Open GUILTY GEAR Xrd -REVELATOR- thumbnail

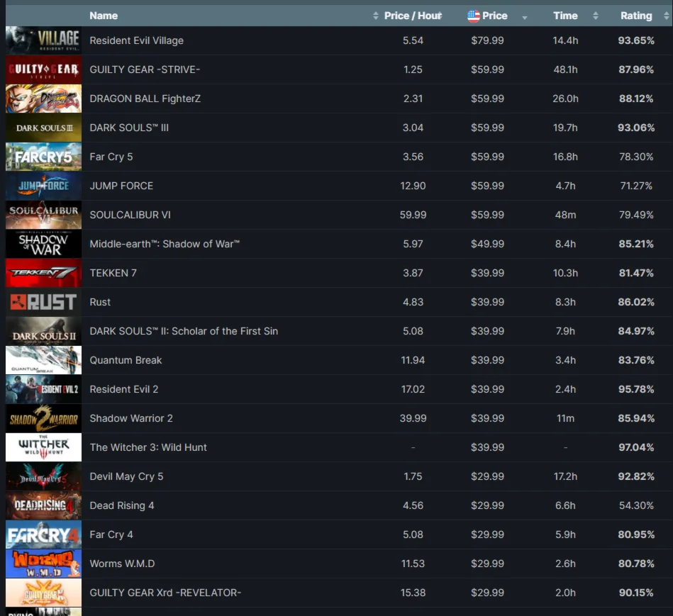point(43,593)
